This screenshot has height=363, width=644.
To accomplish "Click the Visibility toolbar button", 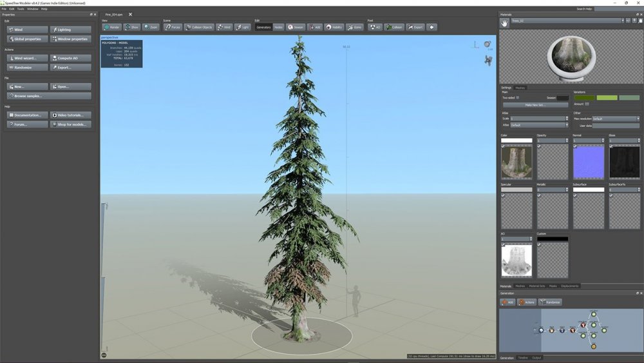I will coord(334,27).
